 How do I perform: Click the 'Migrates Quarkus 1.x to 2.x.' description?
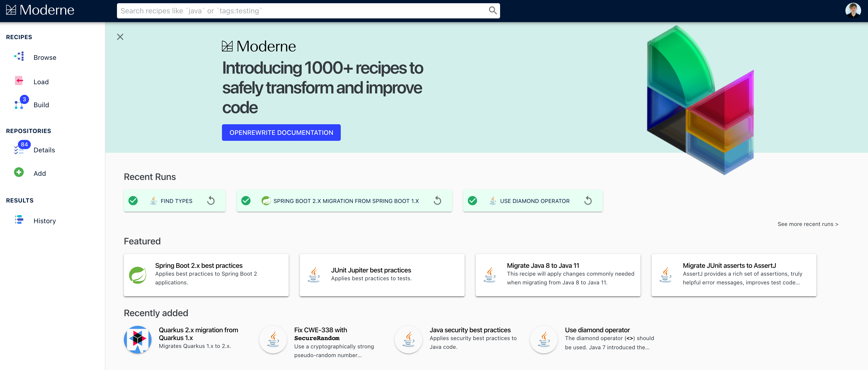pyautogui.click(x=195, y=346)
